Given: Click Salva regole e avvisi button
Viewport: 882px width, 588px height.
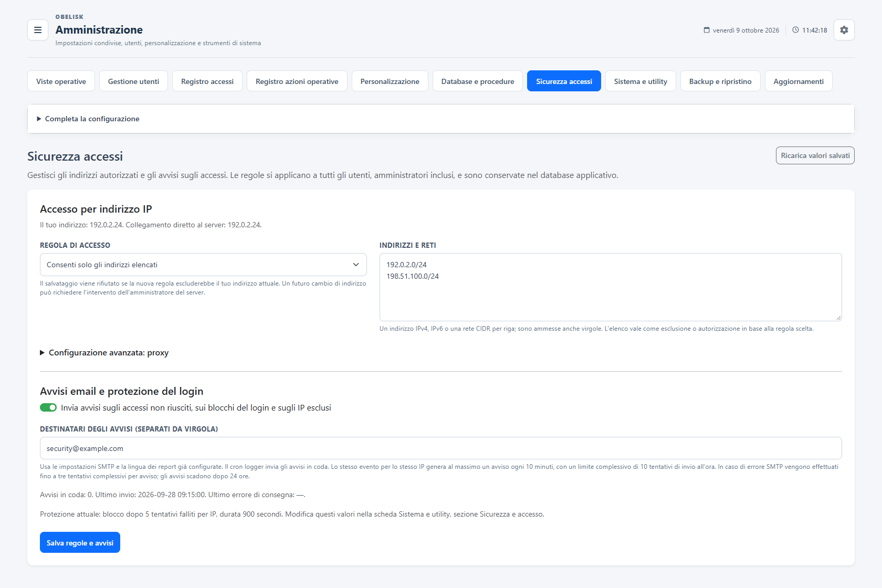Looking at the screenshot, I should 80,542.
